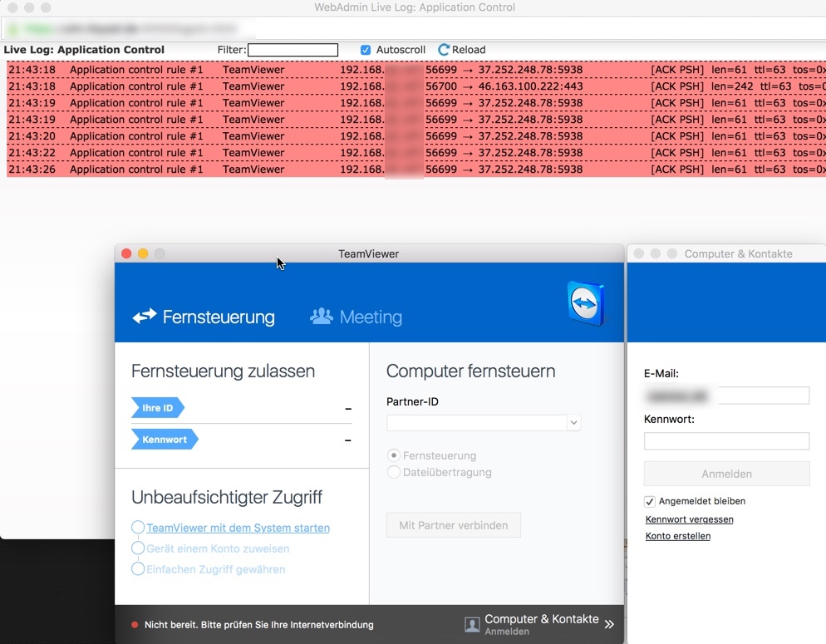
Task: Click the double chevron in TeamViewer footer
Action: coord(609,625)
